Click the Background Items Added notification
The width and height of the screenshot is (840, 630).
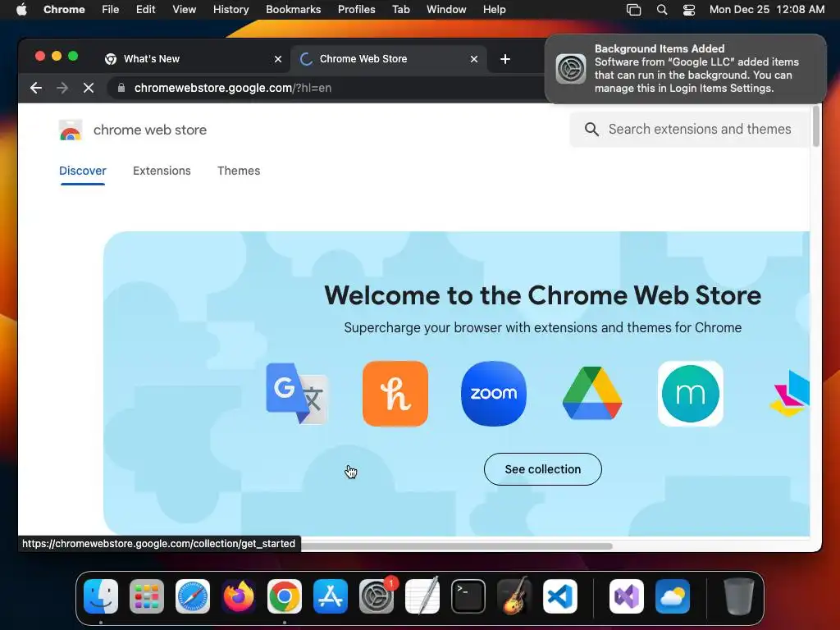(x=686, y=69)
